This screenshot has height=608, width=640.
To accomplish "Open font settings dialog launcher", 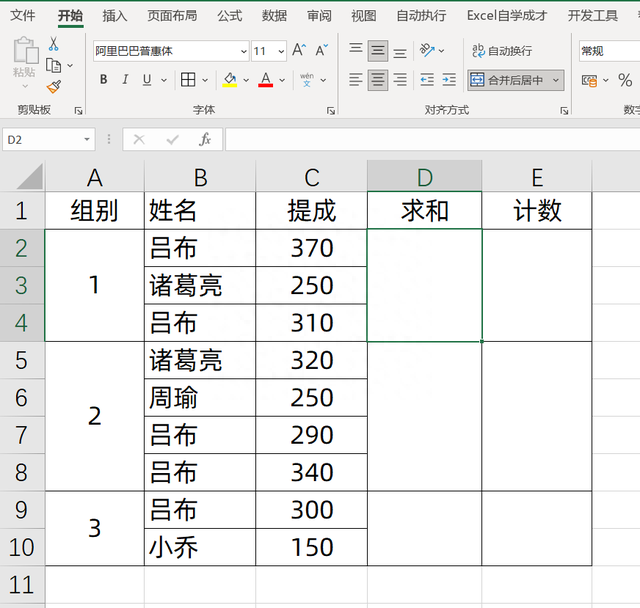I will [x=331, y=111].
